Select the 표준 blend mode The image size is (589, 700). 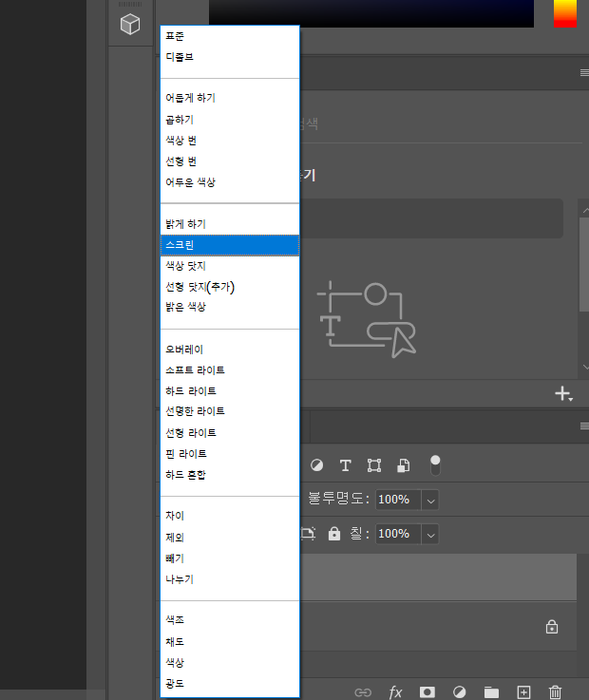point(230,36)
